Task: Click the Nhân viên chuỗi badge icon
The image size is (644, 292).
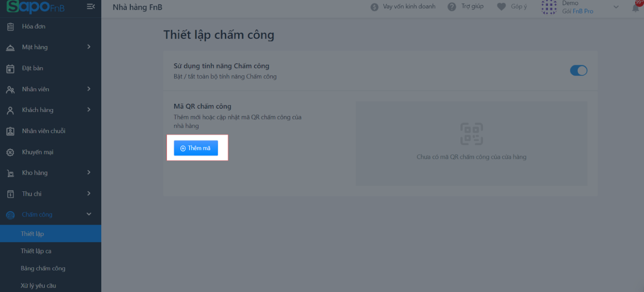Action: click(x=11, y=132)
